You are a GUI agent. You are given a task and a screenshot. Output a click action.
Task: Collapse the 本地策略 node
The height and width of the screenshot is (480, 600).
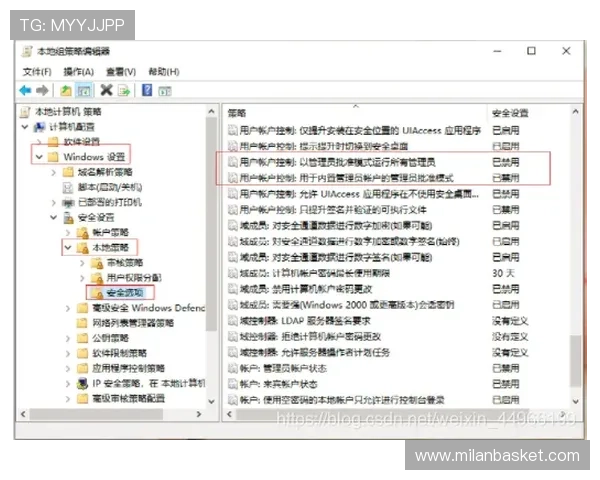pos(68,247)
